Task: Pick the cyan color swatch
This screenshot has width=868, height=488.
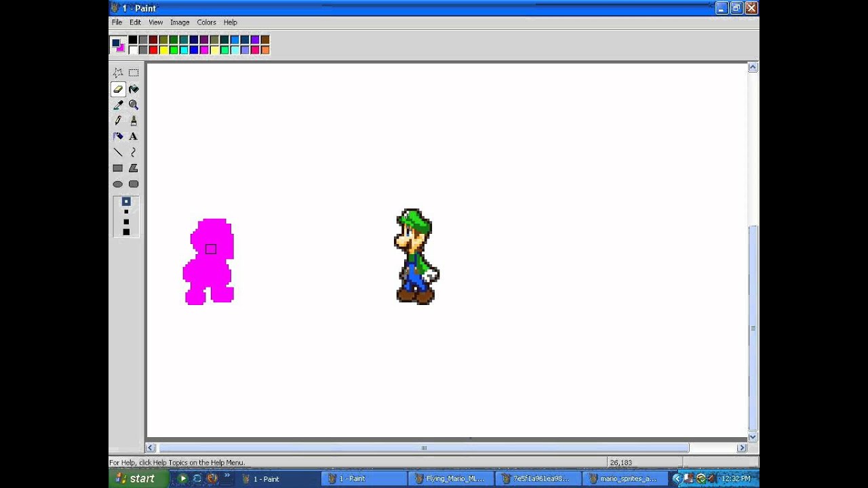Action: point(184,50)
